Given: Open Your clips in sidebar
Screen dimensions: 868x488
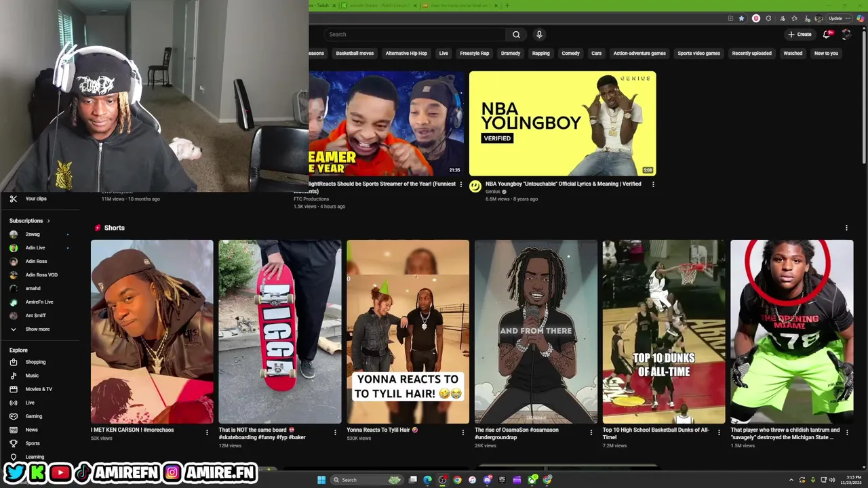Looking at the screenshot, I should point(35,199).
